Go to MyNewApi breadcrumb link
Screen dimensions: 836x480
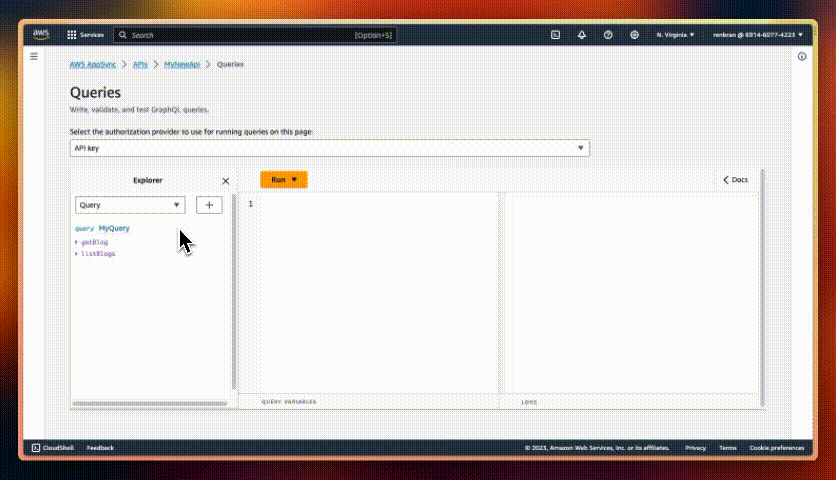(x=182, y=65)
